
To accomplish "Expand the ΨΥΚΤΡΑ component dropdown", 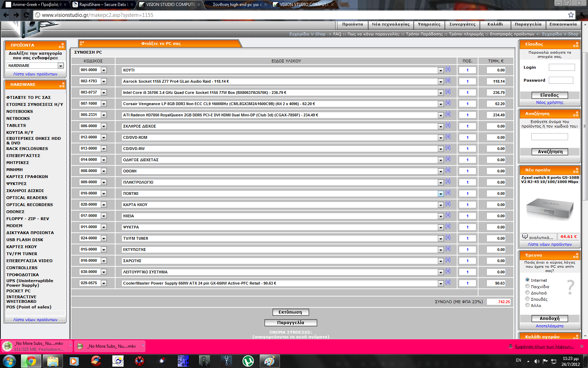I will point(441,227).
